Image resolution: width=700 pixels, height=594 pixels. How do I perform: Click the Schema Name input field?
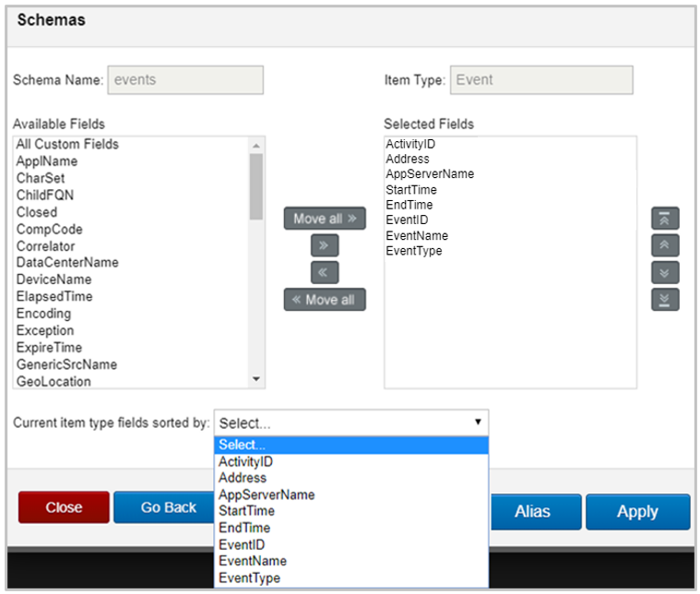[185, 80]
